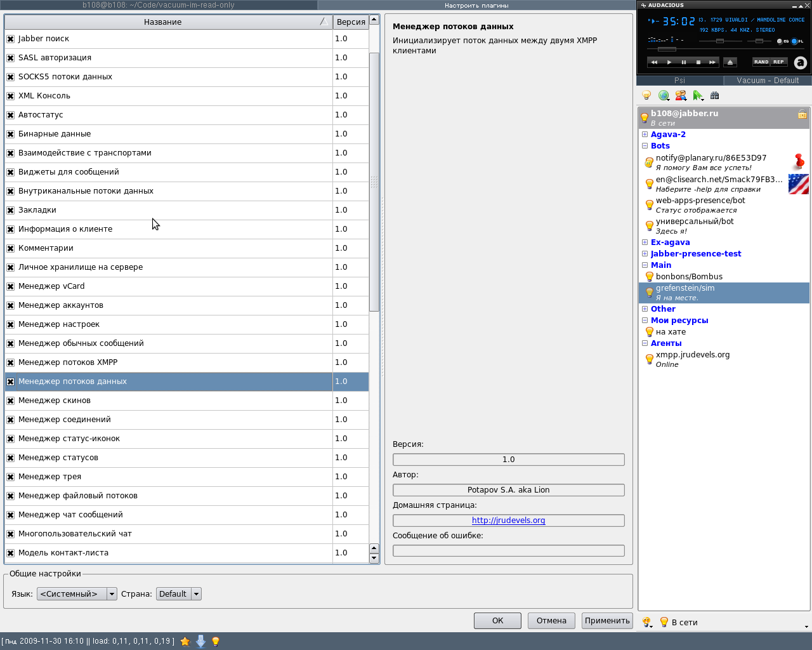Expand the Agava-2 contact group

pos(645,135)
